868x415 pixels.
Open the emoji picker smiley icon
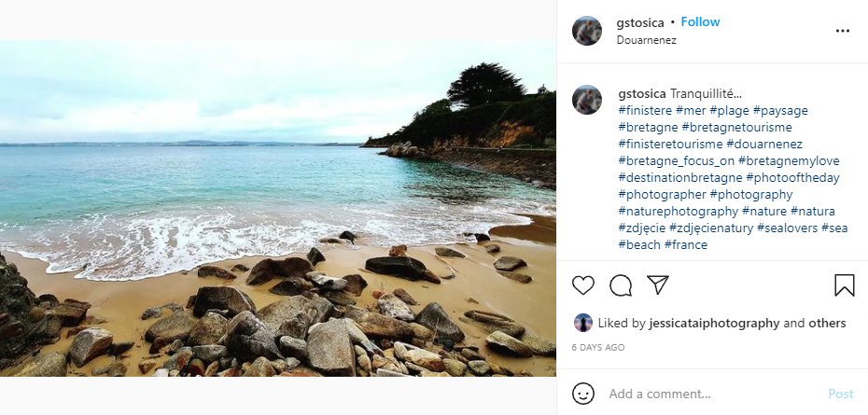tap(583, 394)
